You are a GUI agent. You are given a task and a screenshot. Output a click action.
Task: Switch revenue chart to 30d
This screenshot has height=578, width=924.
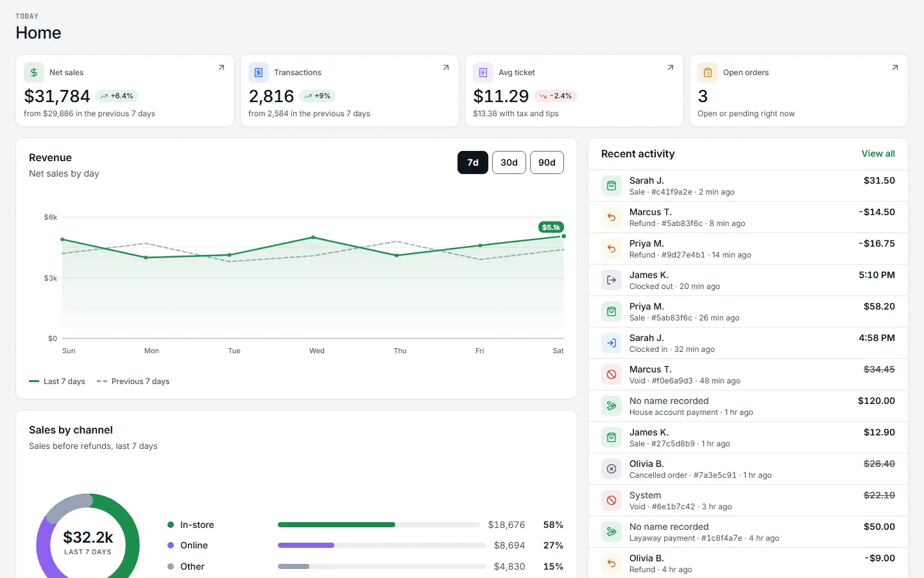(x=509, y=162)
